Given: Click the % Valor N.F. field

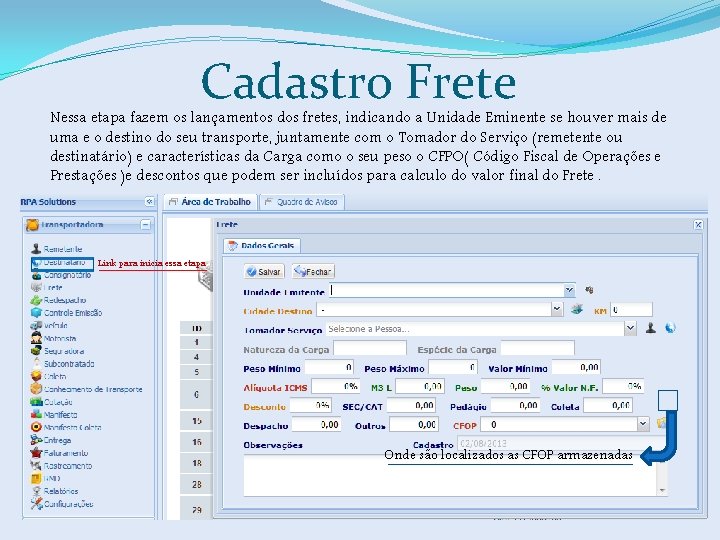Looking at the screenshot, I should coord(623,387).
